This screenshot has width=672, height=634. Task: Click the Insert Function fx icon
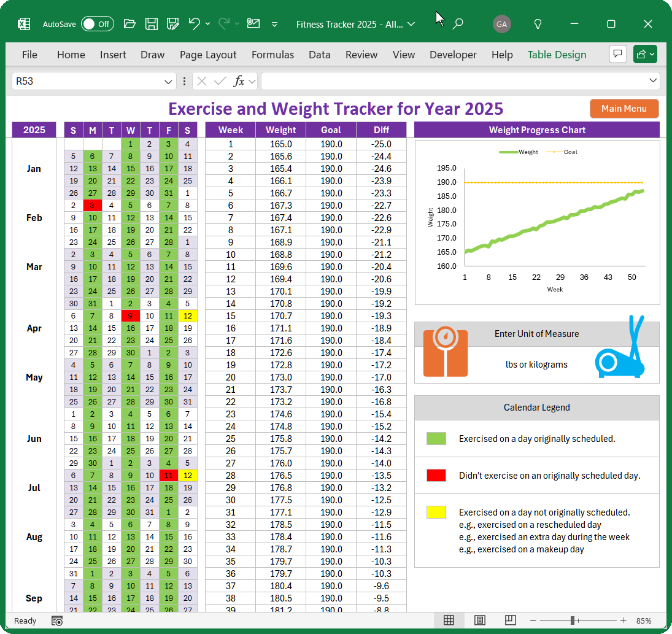pyautogui.click(x=239, y=81)
